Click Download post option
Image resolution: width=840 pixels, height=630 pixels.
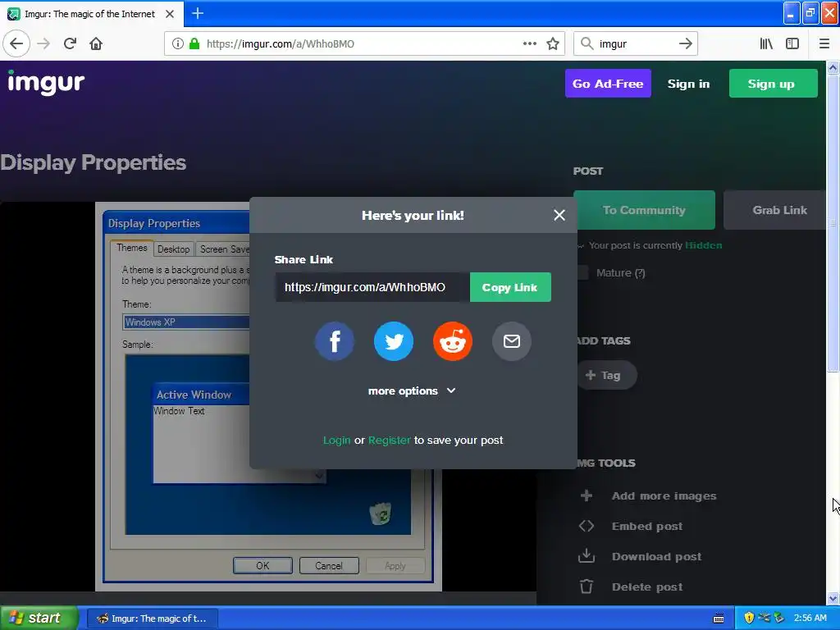click(657, 557)
